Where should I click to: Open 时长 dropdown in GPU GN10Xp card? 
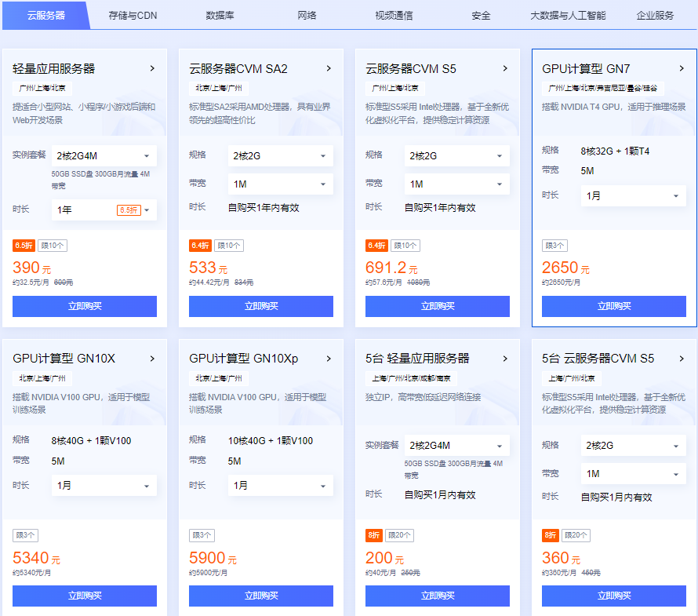coord(281,486)
